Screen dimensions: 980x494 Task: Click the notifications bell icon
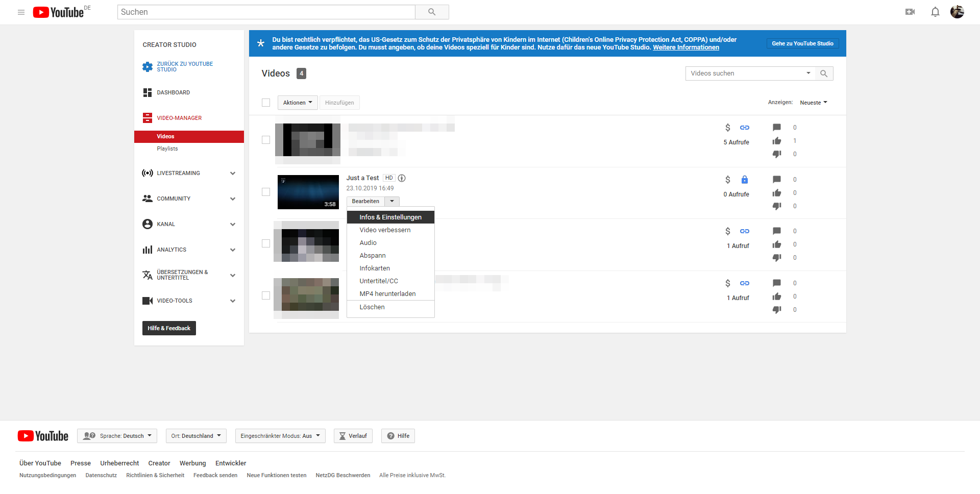[935, 12]
